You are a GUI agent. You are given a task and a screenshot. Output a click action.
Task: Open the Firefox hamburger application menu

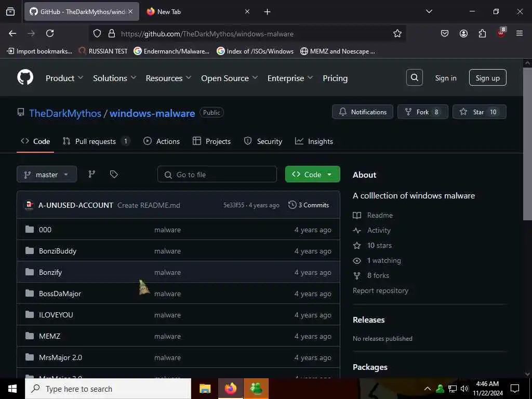click(520, 33)
